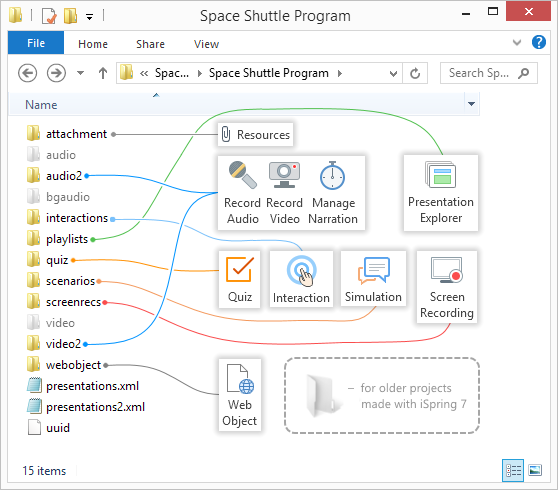Switch to large icons view layout
Viewport: 558px width, 490px height.
tap(535, 470)
